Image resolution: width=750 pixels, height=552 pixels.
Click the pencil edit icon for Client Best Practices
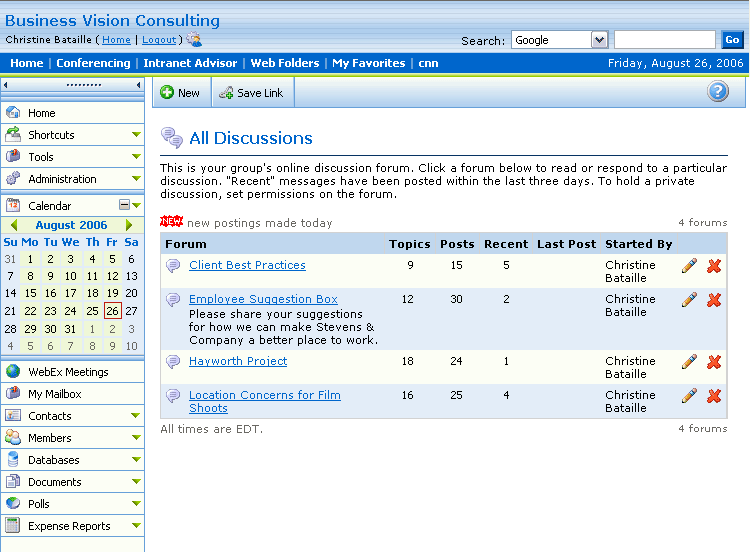tap(689, 265)
